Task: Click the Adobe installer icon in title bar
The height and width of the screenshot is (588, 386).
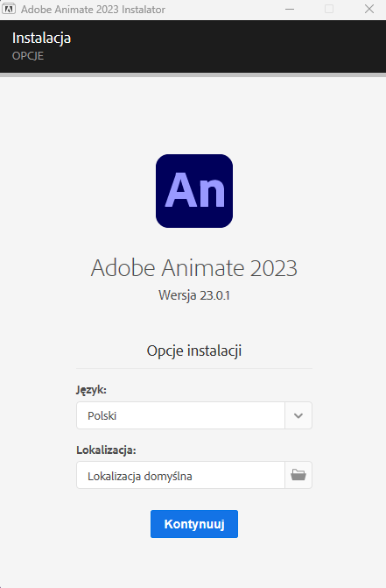Action: [9, 9]
